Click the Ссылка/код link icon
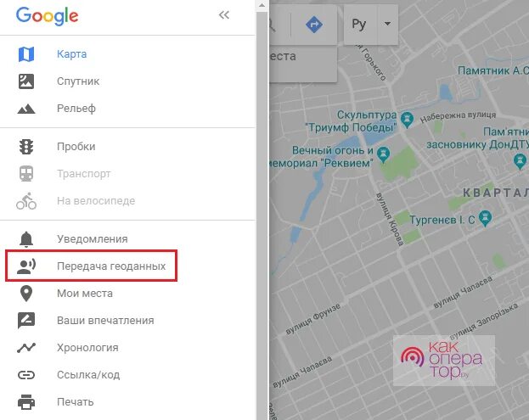Image resolution: width=529 pixels, height=420 pixels. point(26,375)
